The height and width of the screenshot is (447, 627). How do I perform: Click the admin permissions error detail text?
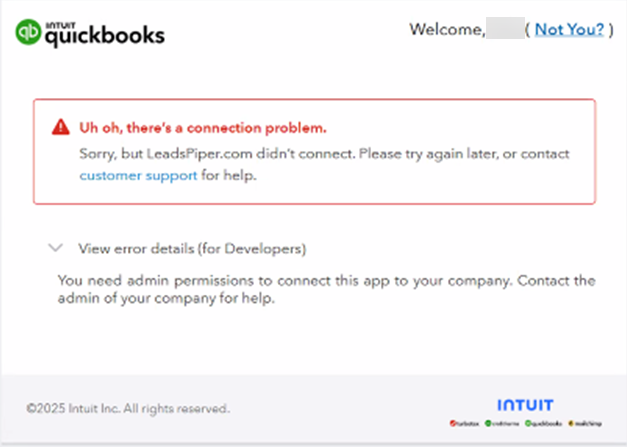click(x=327, y=289)
